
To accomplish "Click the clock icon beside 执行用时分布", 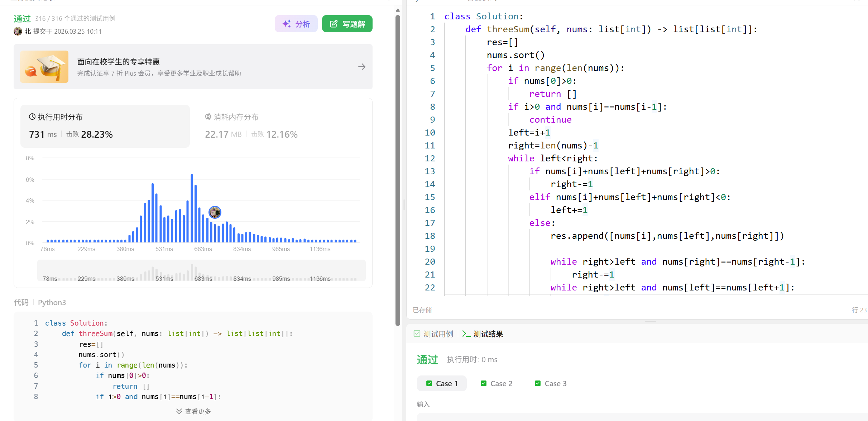I will (x=32, y=117).
